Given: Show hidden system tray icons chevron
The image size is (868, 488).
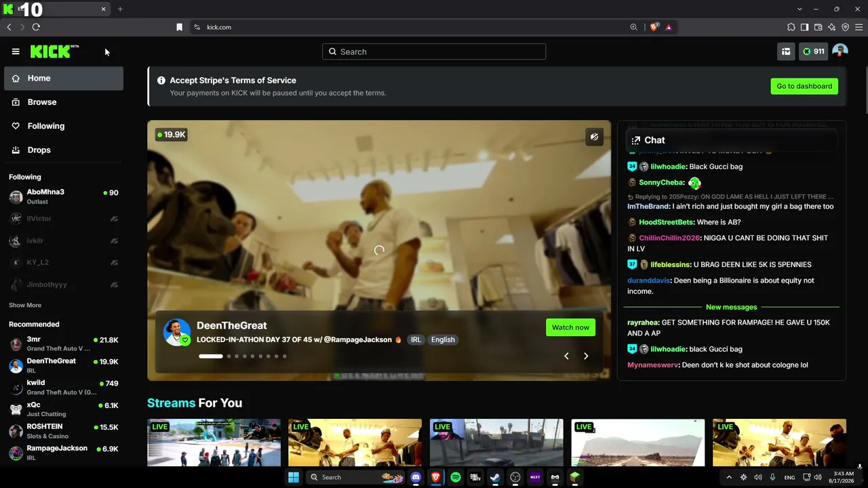Looking at the screenshot, I should click(729, 477).
